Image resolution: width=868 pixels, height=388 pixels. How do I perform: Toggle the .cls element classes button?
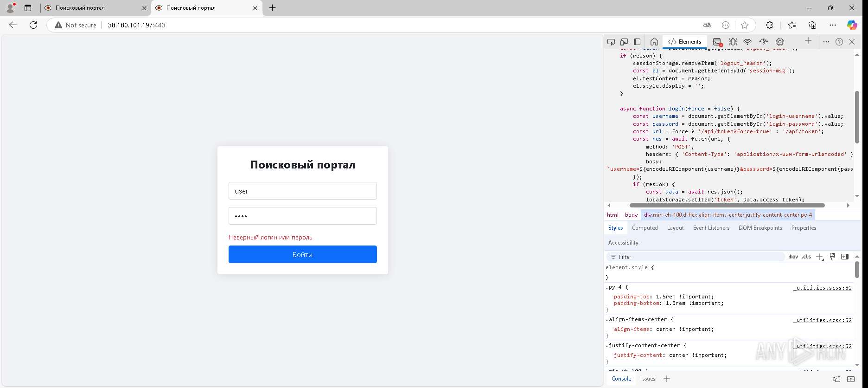click(806, 257)
